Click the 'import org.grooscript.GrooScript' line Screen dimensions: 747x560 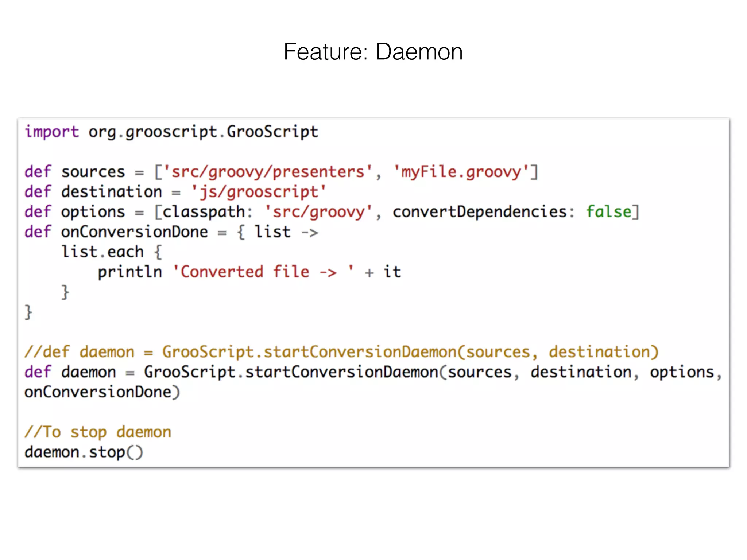coord(171,132)
